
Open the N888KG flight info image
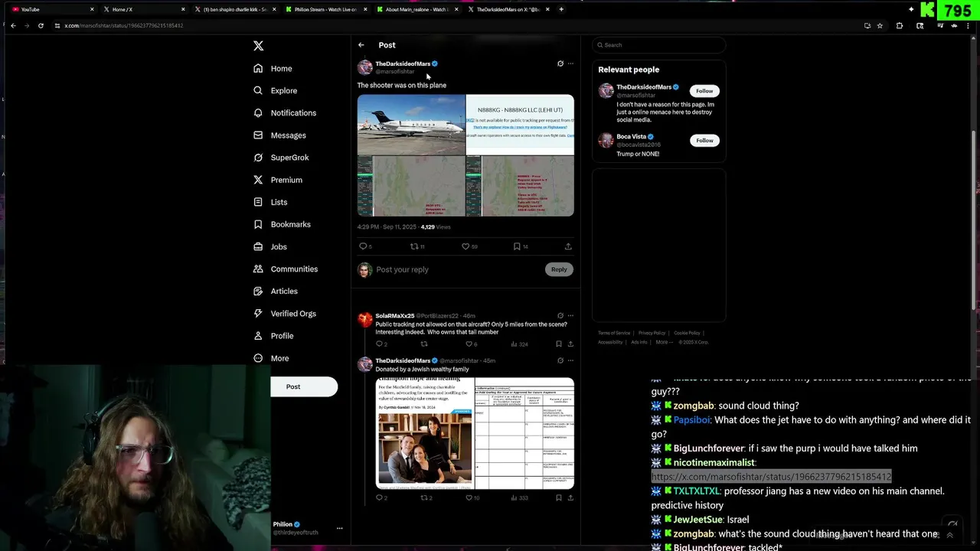[x=520, y=125]
